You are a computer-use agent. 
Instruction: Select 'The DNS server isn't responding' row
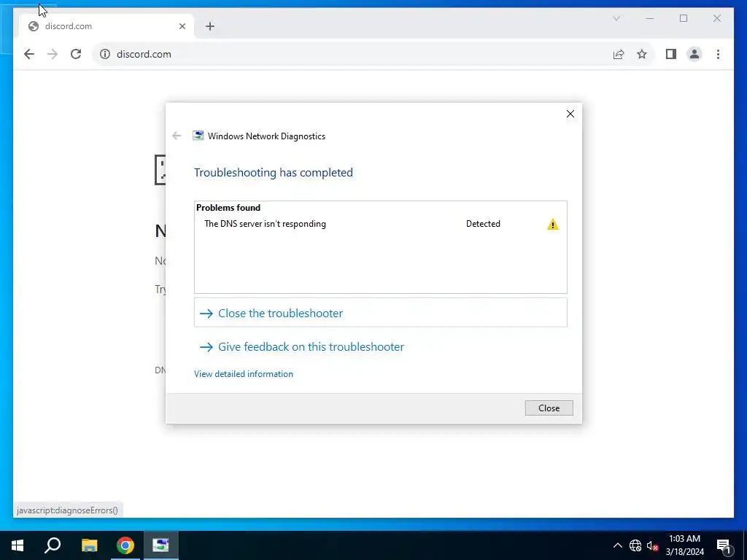click(x=380, y=224)
